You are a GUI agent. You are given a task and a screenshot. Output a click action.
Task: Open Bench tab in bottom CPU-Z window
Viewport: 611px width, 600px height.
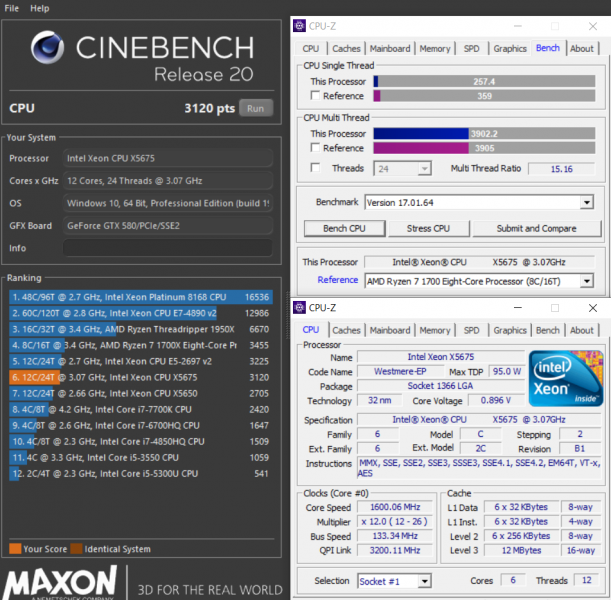pyautogui.click(x=547, y=330)
